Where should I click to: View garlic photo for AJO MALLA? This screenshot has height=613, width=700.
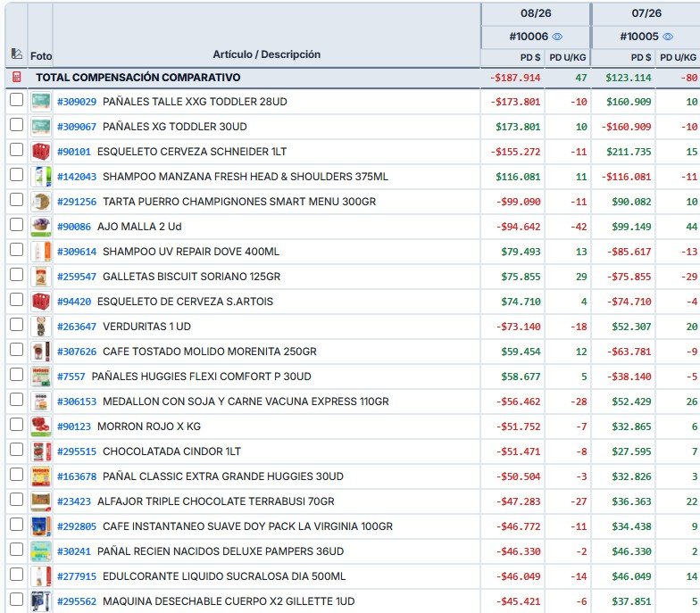(41, 227)
